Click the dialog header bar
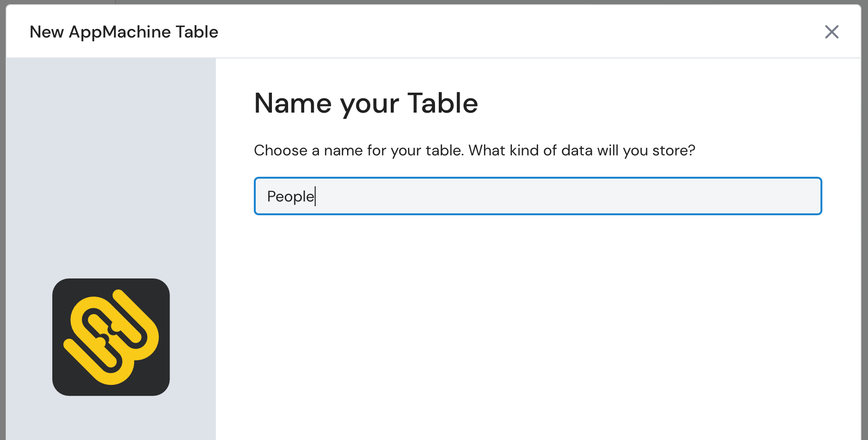 point(428,32)
